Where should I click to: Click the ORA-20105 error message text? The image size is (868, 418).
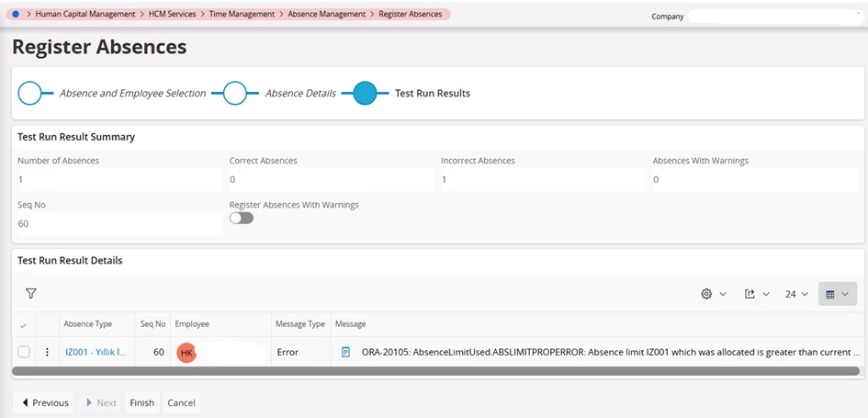(611, 352)
